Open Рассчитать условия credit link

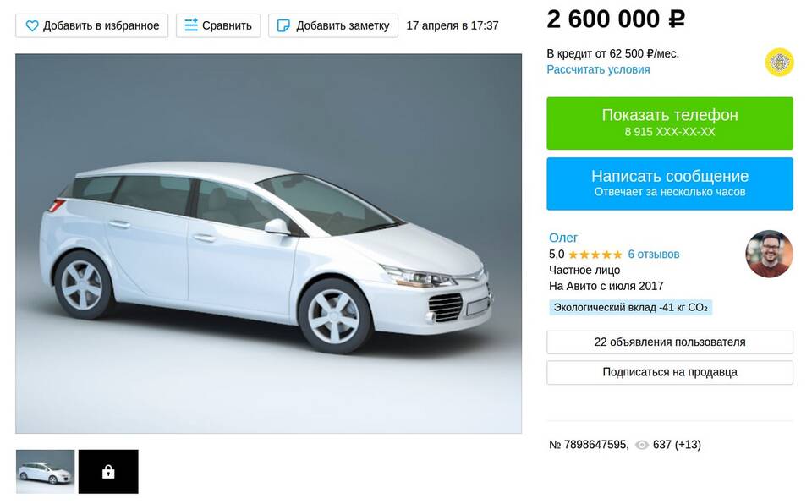click(598, 69)
